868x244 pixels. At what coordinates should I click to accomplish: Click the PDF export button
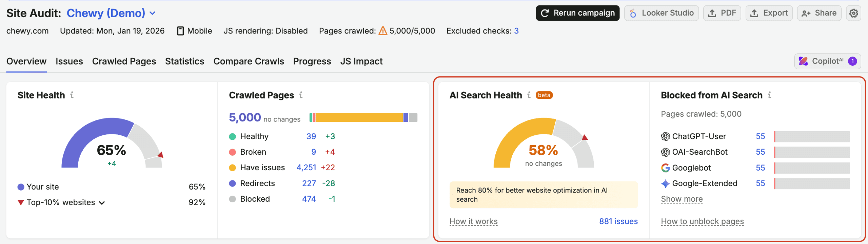click(x=722, y=13)
